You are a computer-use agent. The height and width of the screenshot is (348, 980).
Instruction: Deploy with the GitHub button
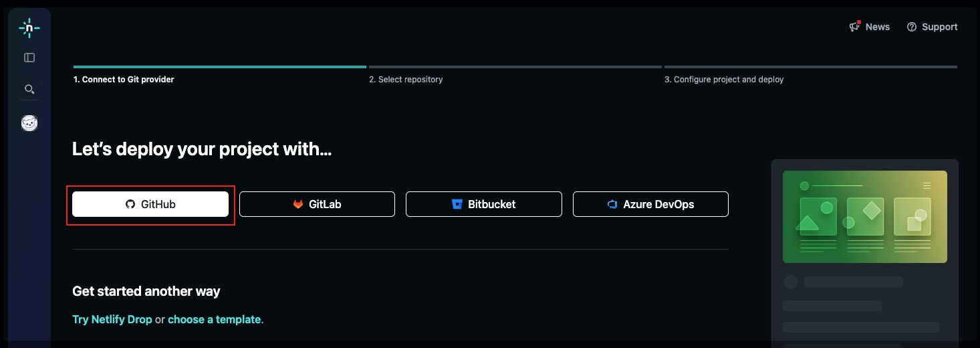coord(150,204)
